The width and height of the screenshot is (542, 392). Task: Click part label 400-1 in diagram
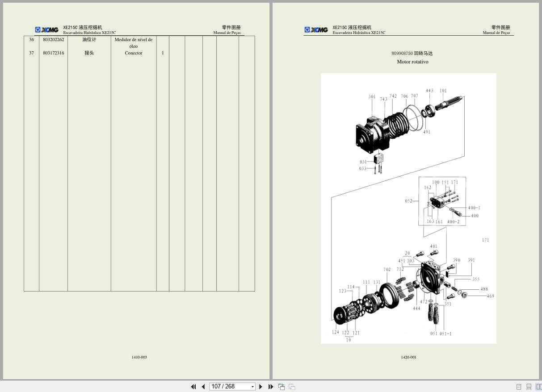coord(474,208)
